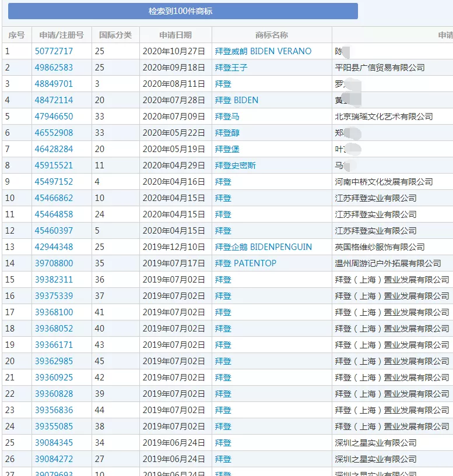453x476 pixels.
Task: Open registration number 39084272
Action: [54, 459]
